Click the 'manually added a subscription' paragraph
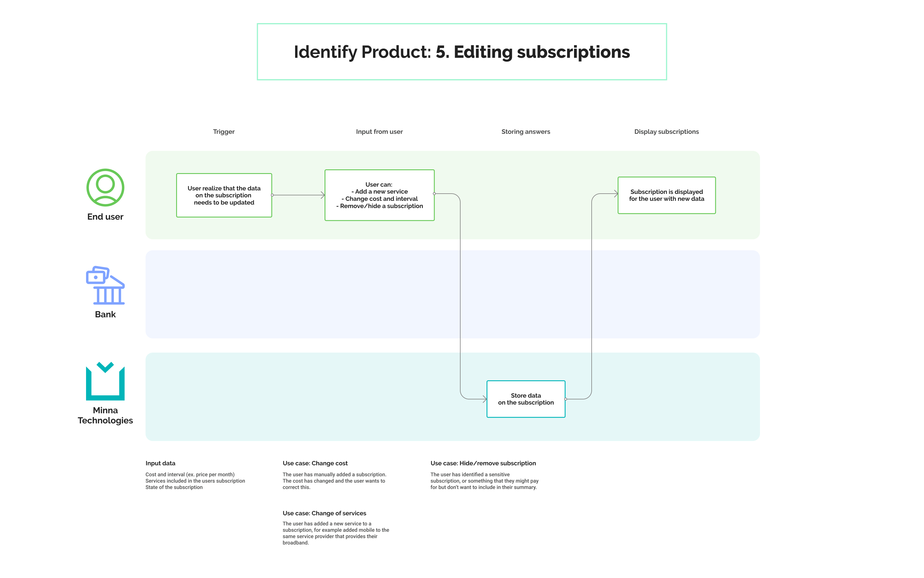The height and width of the screenshot is (578, 924). 334,481
